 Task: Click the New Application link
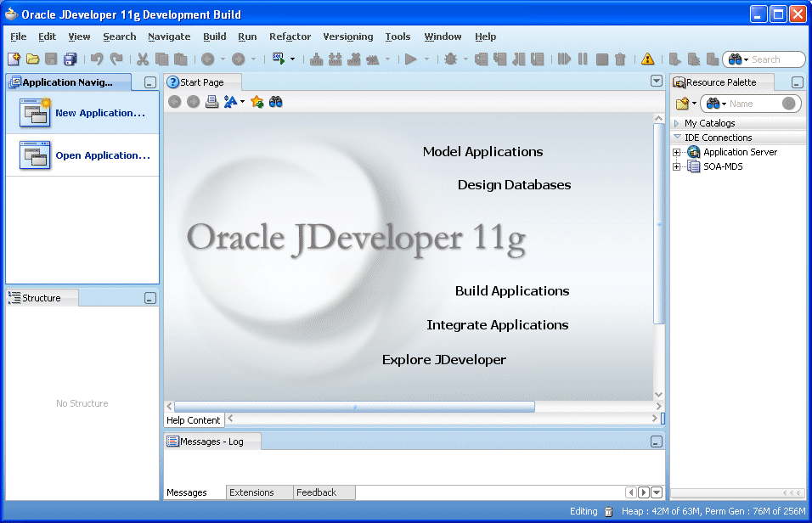coord(100,113)
